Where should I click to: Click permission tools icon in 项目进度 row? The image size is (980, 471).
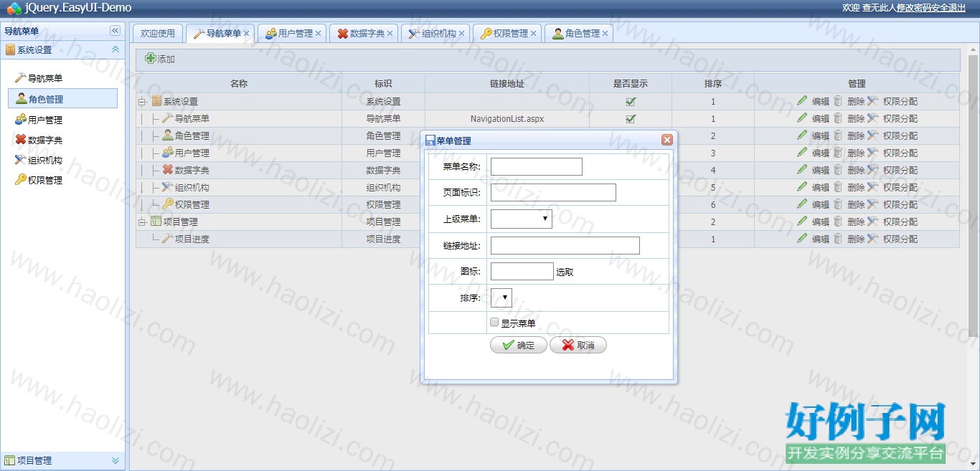[x=873, y=239]
